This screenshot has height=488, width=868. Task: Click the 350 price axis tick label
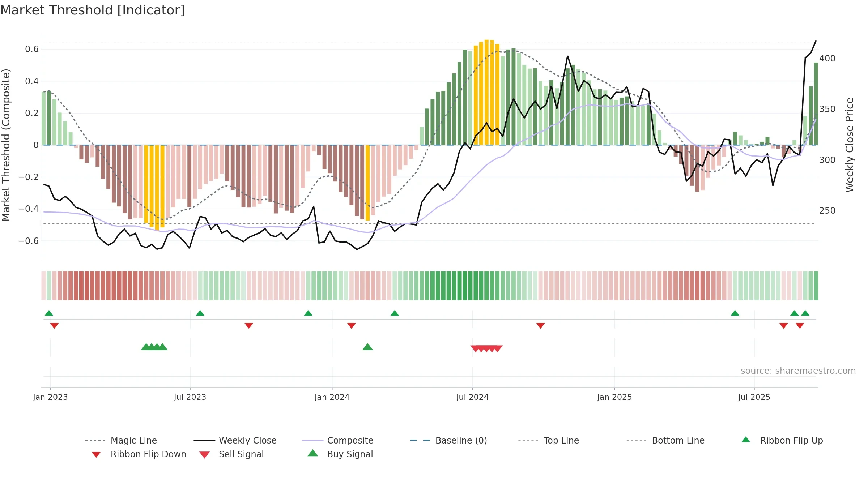[x=827, y=109]
